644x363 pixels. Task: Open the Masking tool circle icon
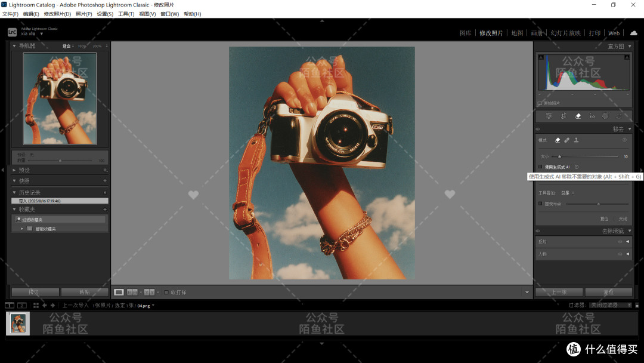[x=605, y=116]
